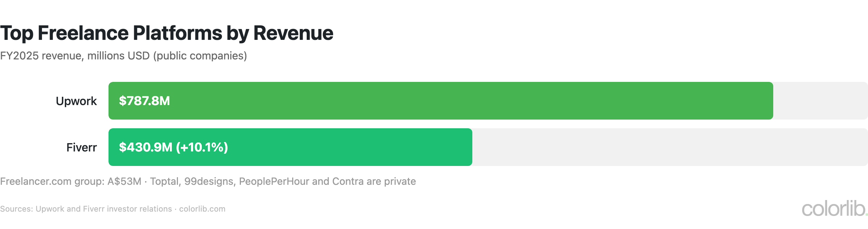868x229 pixels.
Task: Click the $787.8M value label
Action: [144, 101]
